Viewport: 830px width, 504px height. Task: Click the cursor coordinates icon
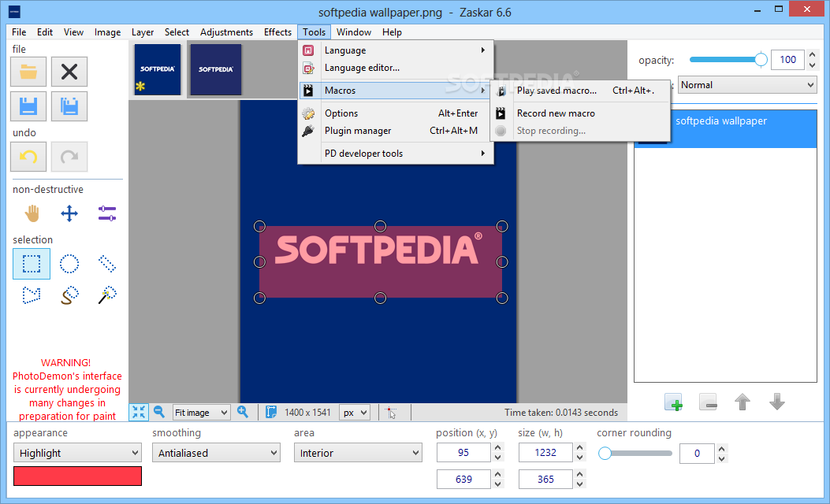pyautogui.click(x=391, y=413)
